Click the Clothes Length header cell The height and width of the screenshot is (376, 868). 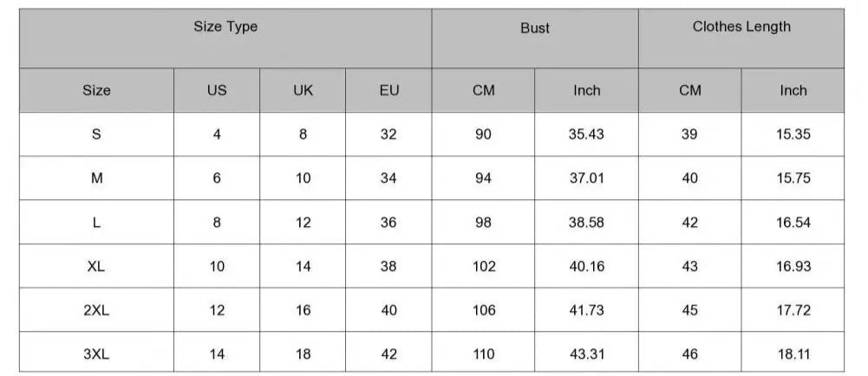point(741,38)
